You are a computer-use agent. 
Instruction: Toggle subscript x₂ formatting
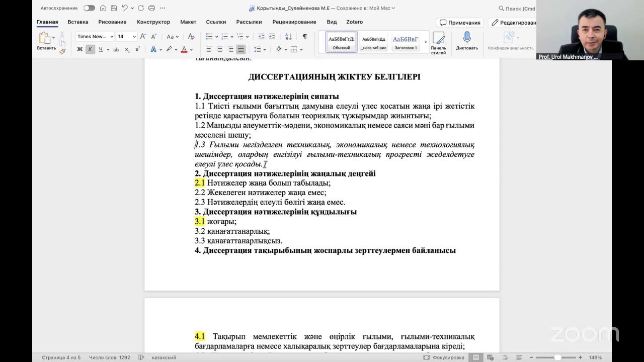(127, 49)
